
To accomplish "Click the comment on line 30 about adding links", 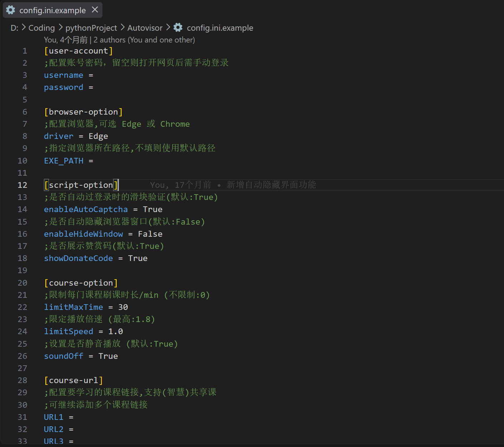I will (96, 405).
